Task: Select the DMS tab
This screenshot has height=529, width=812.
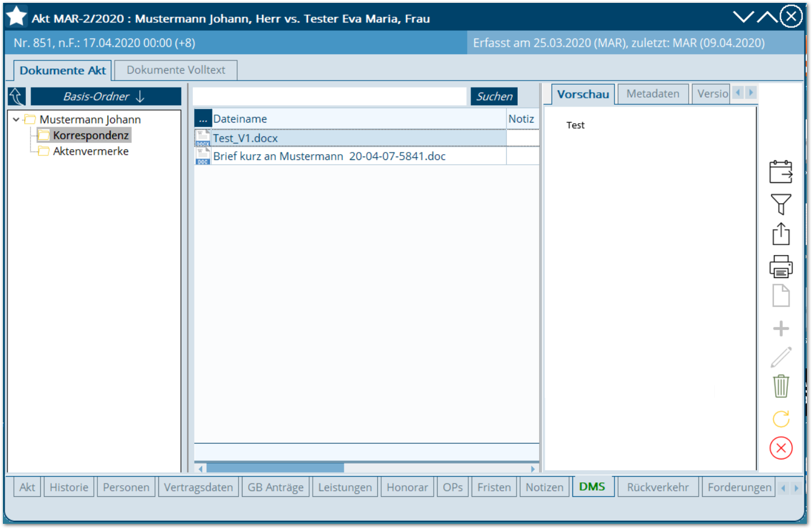Action: [592, 486]
